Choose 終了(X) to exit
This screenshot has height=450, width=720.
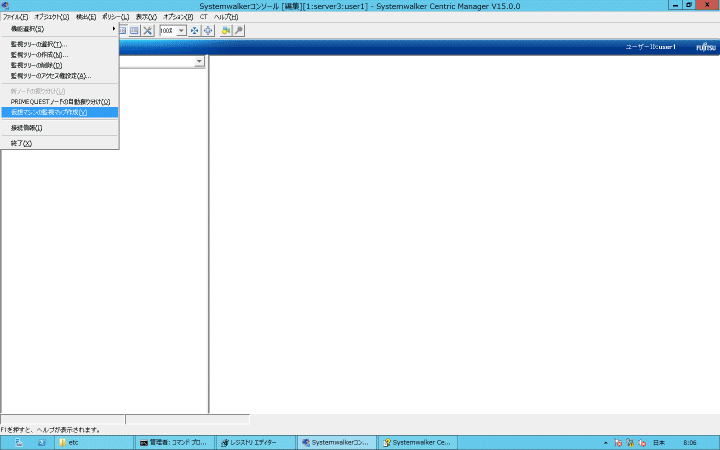coord(60,144)
